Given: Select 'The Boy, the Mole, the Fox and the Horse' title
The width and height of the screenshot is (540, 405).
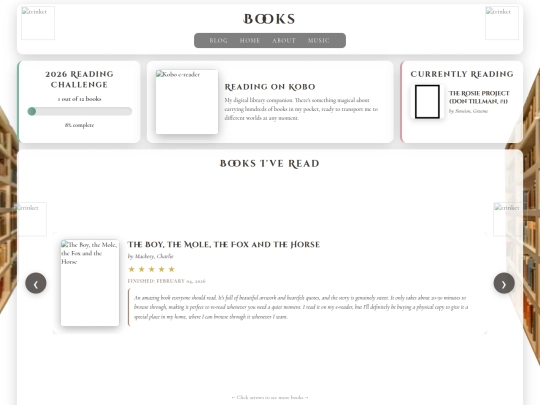Looking at the screenshot, I should [224, 245].
